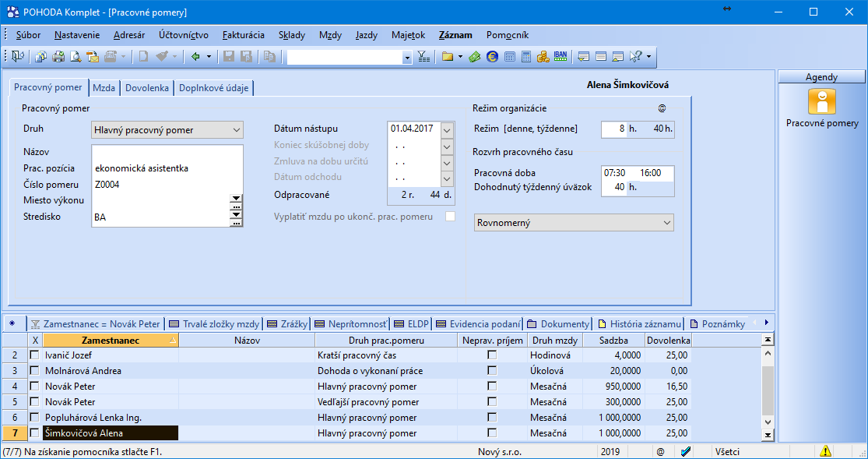
Task: Click the help pointer question mark icon
Action: [635, 57]
